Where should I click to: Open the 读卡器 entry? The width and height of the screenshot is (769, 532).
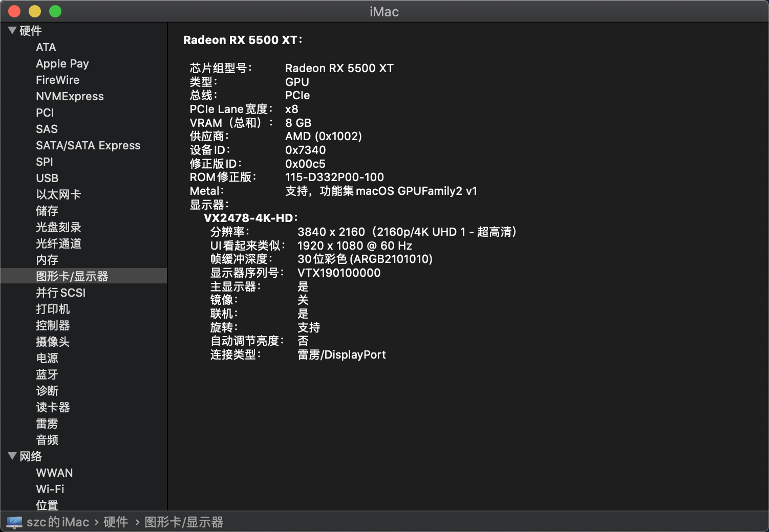(x=53, y=407)
